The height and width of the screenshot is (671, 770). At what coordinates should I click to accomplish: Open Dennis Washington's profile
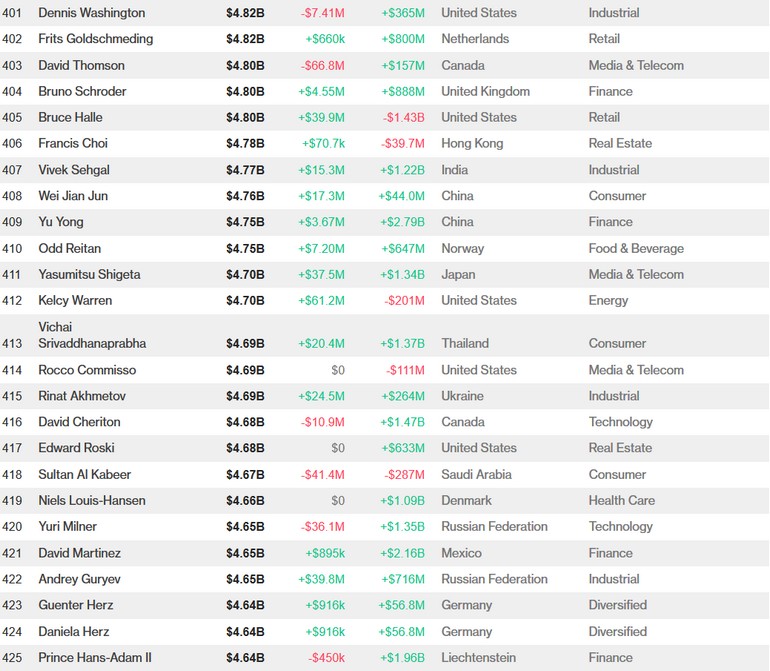tap(91, 13)
